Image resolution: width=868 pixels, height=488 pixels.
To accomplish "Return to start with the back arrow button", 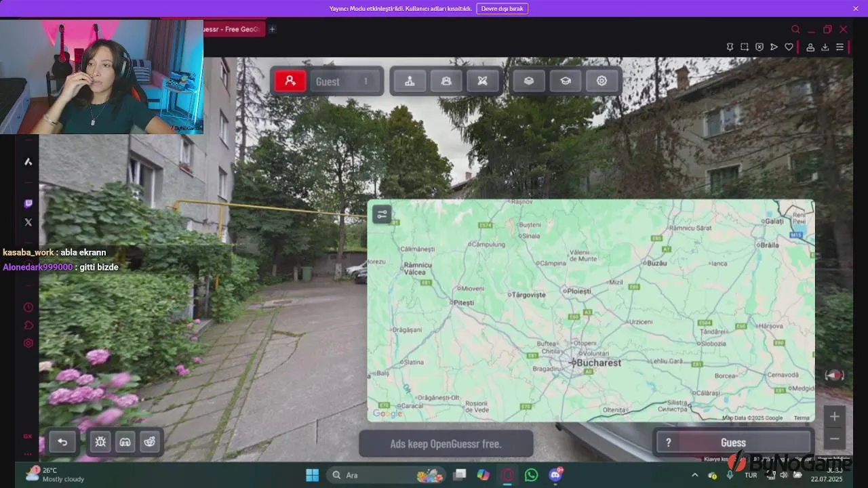I will [62, 443].
